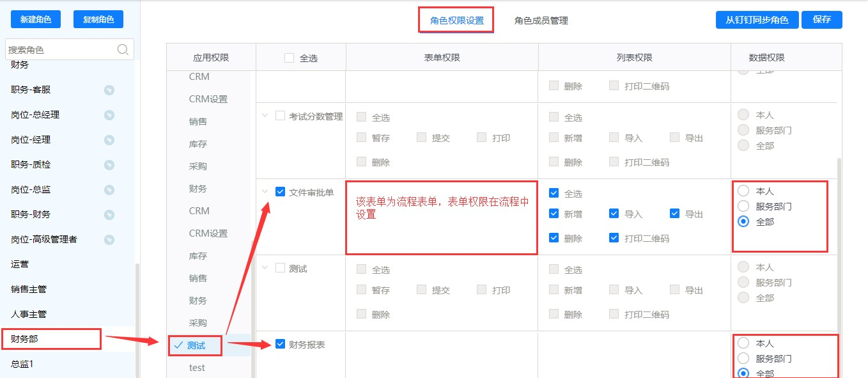Screen dimensions: 868x378
Task: Tick the 考试分数管理 form checkbox
Action: [x=280, y=116]
